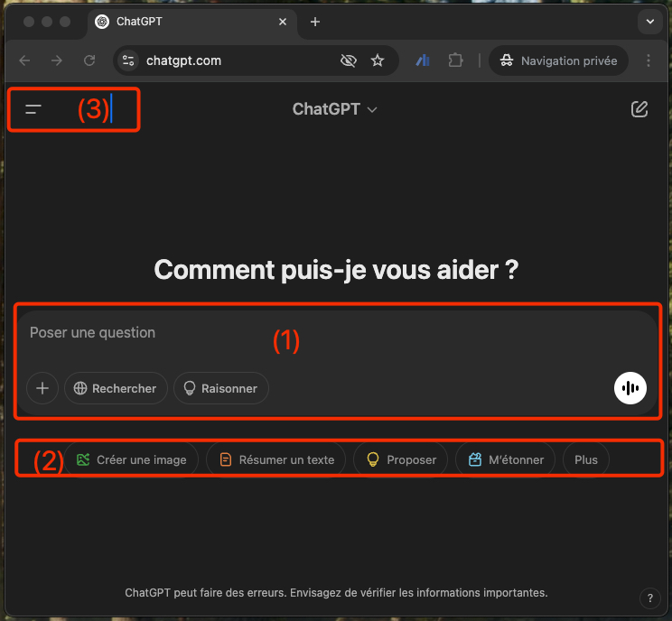
Task: Open the browser three-dot menu
Action: coord(648,60)
